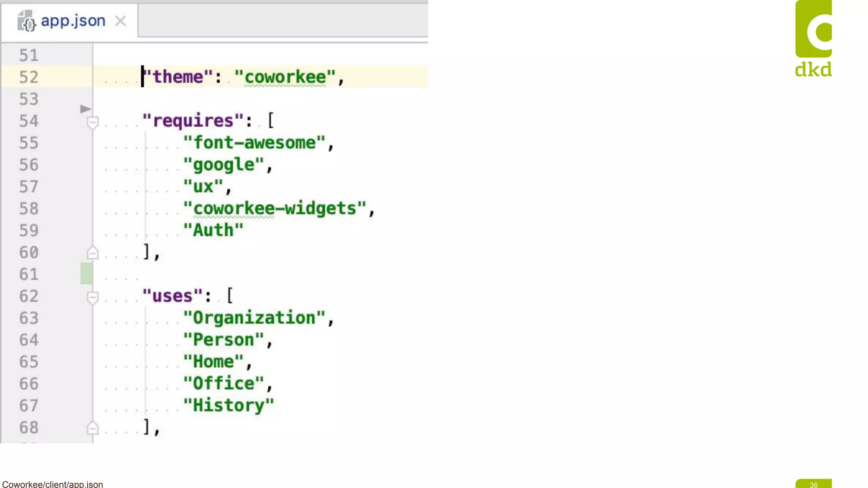Click the "Person" entry

pos(223,340)
